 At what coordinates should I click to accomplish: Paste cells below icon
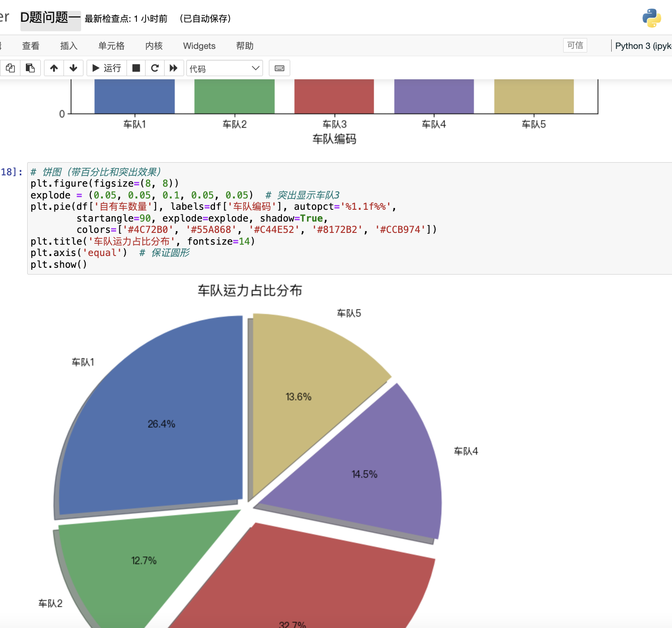(x=30, y=68)
